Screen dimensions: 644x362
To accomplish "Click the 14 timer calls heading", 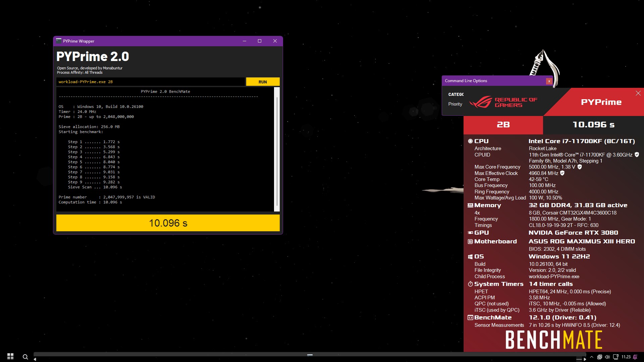I will pyautogui.click(x=551, y=284).
